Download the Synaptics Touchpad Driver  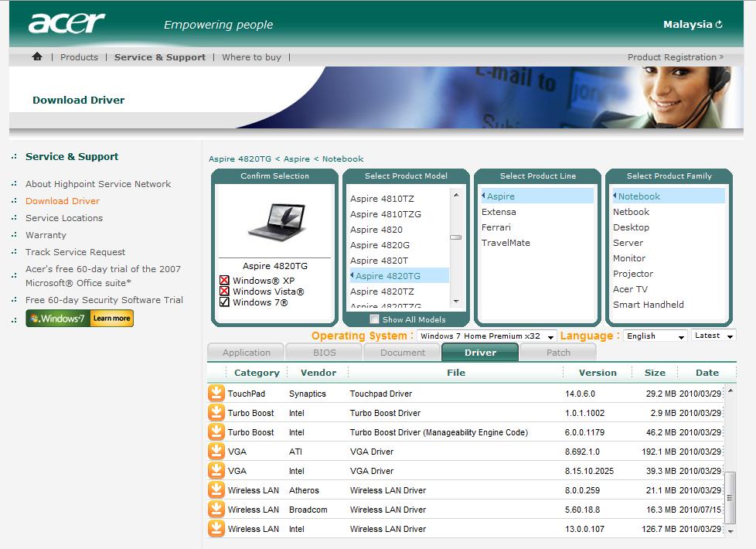tap(216, 393)
